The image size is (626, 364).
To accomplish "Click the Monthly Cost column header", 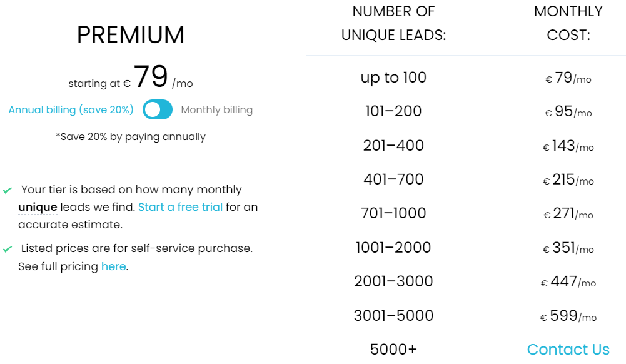I will coord(568,23).
